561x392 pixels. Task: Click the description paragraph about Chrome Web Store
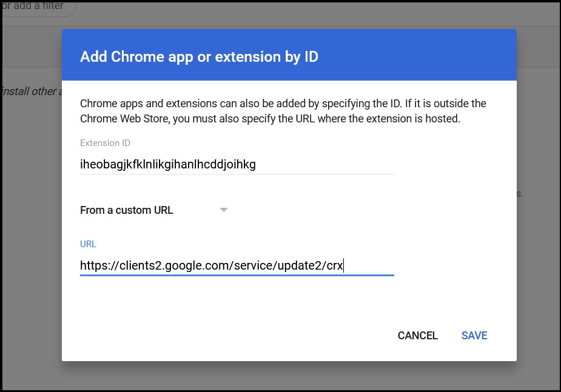pyautogui.click(x=283, y=111)
